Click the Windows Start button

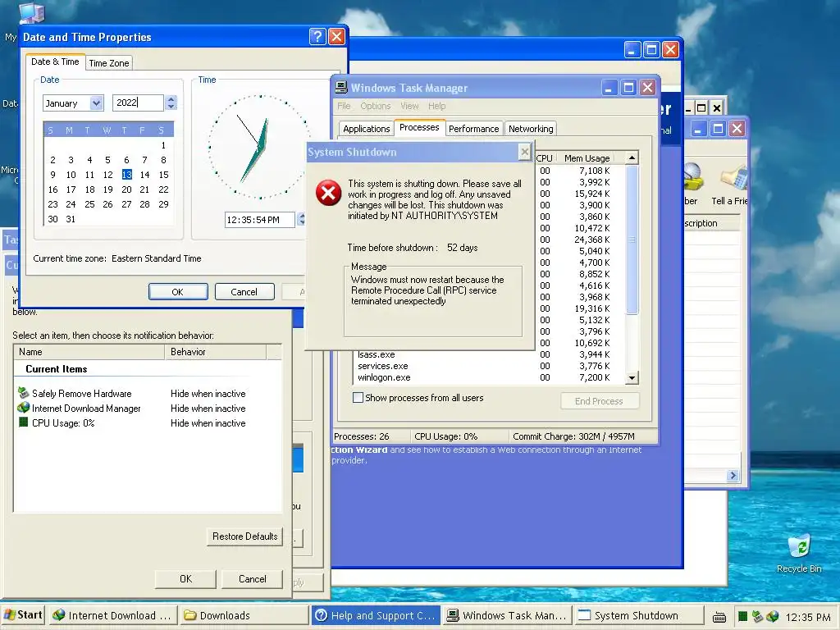(23, 615)
